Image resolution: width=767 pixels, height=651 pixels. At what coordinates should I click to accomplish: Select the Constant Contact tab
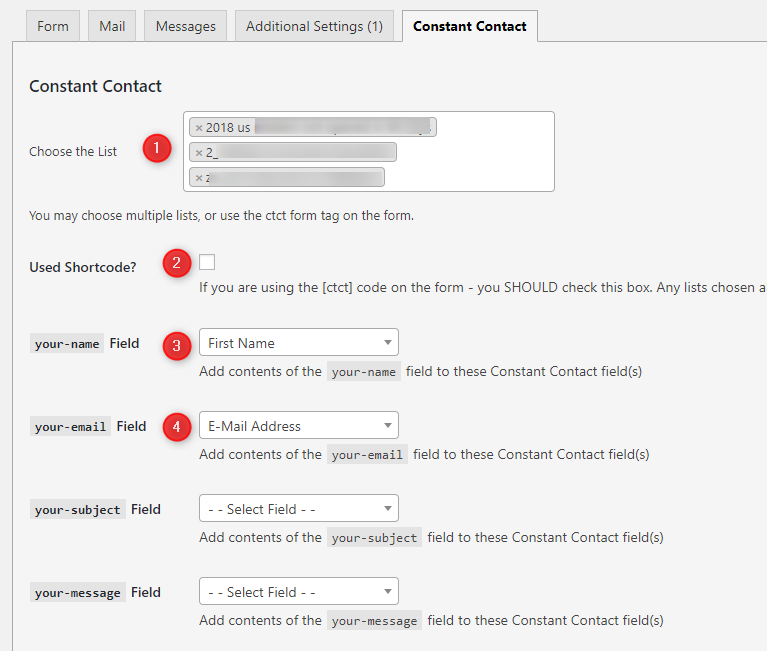(x=470, y=26)
